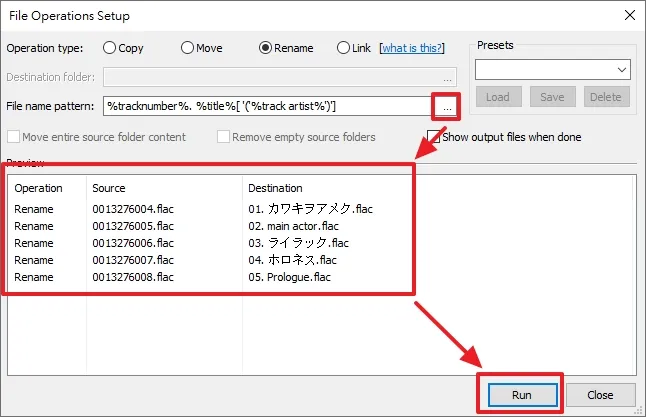Select the Rename operation type
Viewport: 646px width, 417px height.
(286, 48)
